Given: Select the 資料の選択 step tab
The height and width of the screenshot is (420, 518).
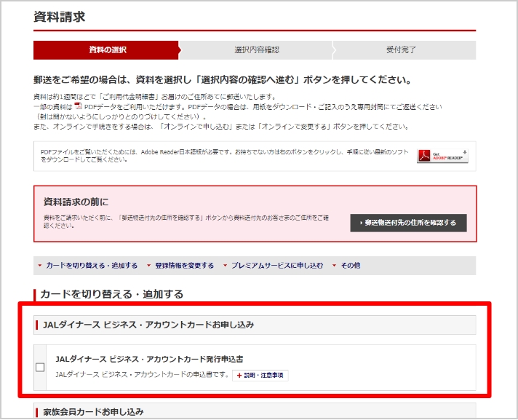Looking at the screenshot, I should 106,50.
